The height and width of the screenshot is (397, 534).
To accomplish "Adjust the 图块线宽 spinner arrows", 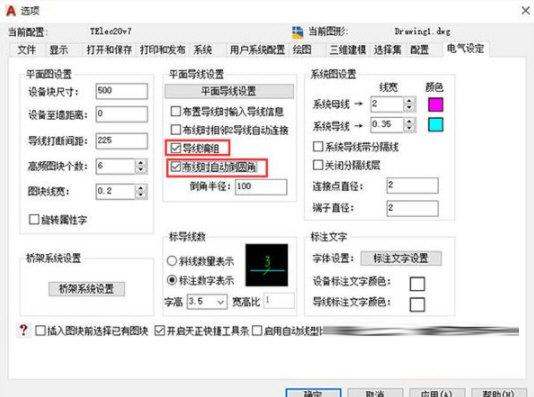I will point(141,192).
